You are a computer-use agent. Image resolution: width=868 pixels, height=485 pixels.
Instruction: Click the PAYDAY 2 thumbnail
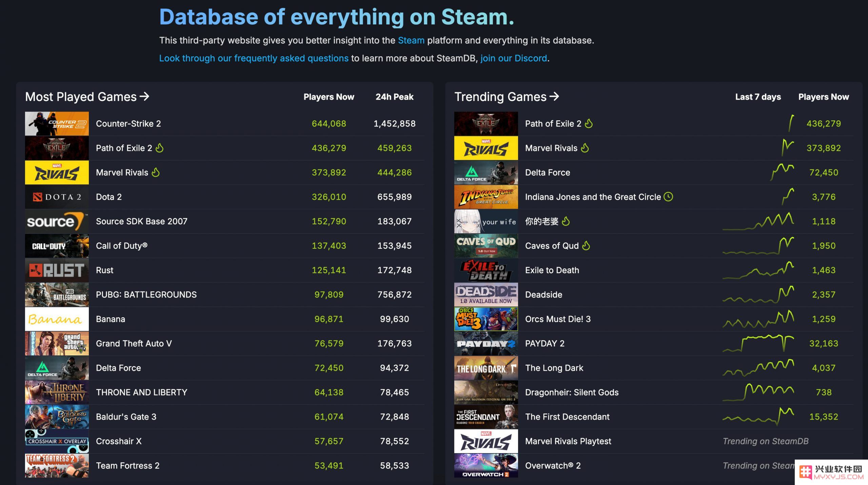pos(486,343)
